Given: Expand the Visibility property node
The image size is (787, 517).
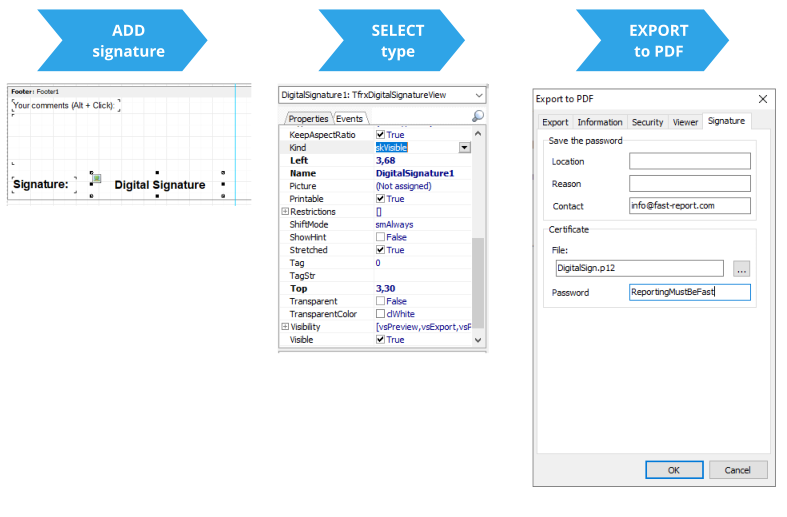Looking at the screenshot, I should tap(285, 327).
